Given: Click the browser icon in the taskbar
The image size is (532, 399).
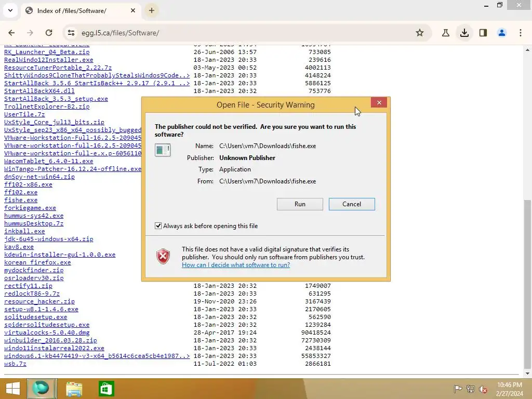Looking at the screenshot, I should pos(42,389).
